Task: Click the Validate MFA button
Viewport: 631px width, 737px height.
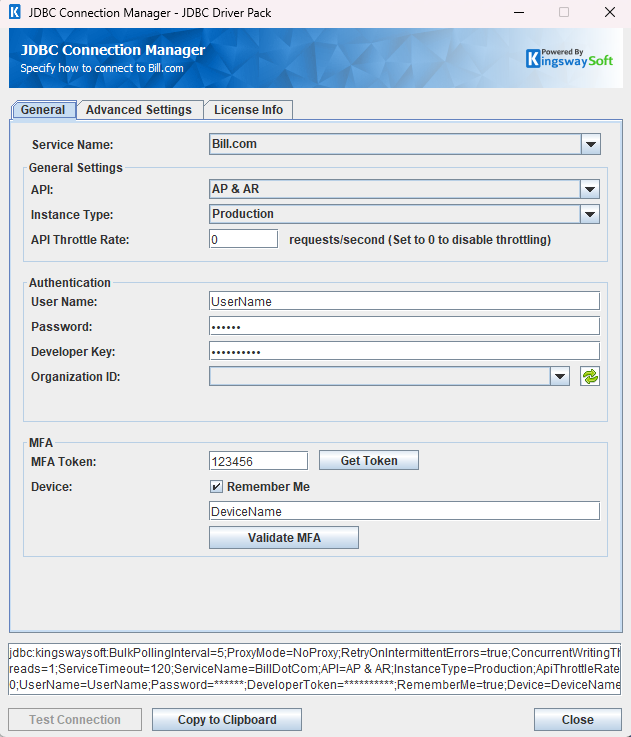Action: click(x=284, y=538)
